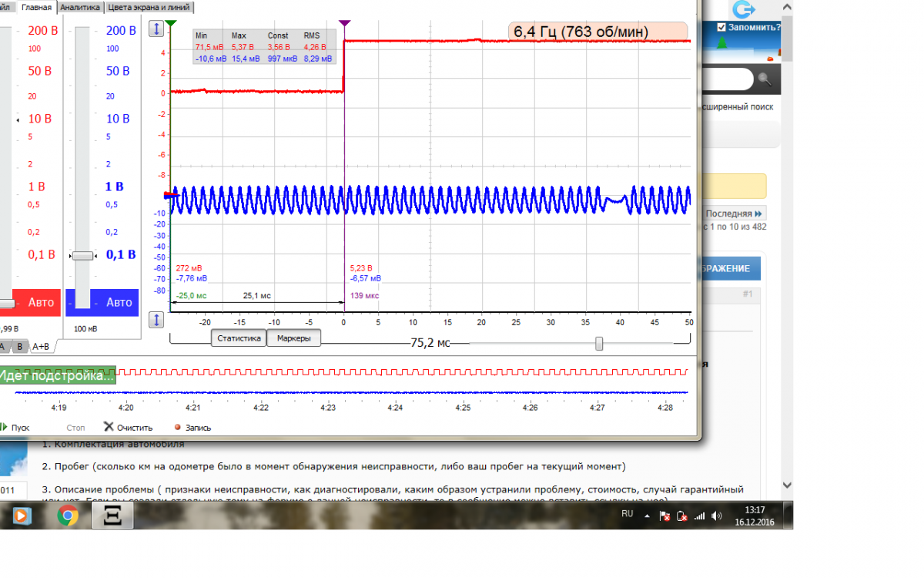Click the magnifier search icon in browser
Viewport: 924px width, 578px height.
tap(764, 79)
